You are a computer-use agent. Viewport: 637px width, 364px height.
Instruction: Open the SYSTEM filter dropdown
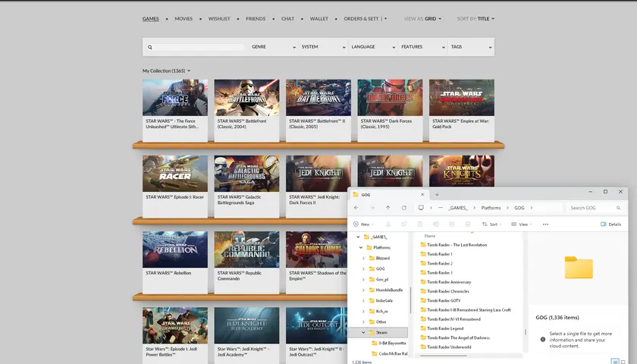pos(323,47)
